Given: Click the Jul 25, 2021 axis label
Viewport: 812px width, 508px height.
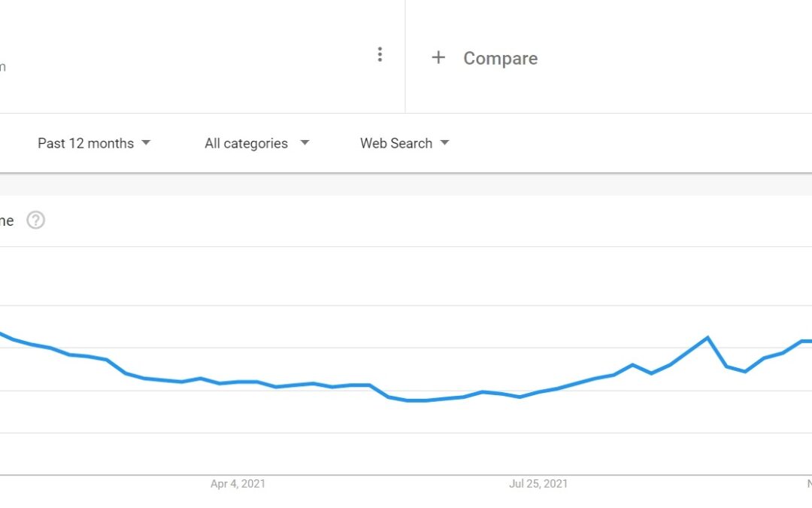Looking at the screenshot, I should tap(538, 484).
